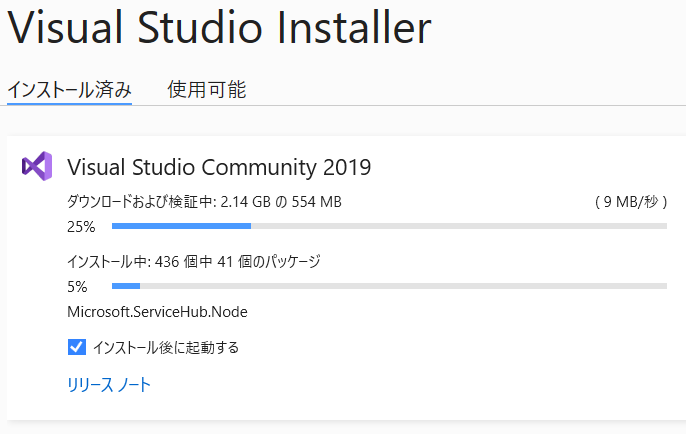Uncheck the インストール後に起動する checkbox
This screenshot has height=434, width=686.
(x=77, y=347)
